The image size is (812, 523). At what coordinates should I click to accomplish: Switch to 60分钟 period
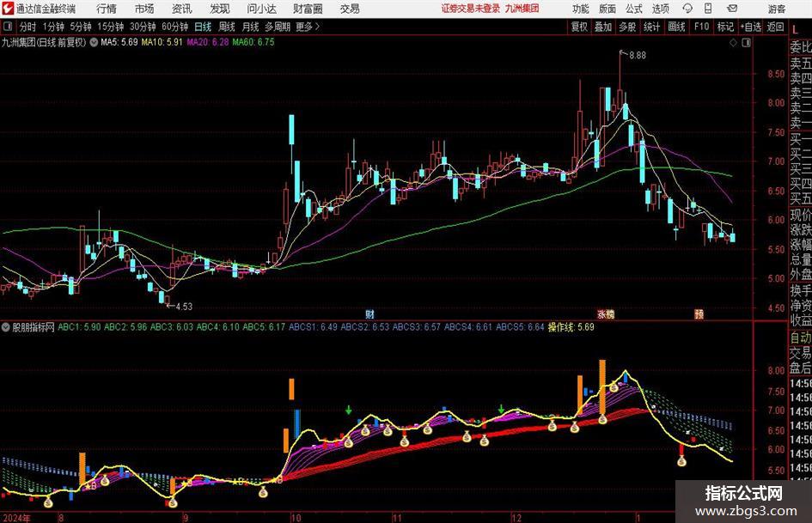pyautogui.click(x=174, y=27)
